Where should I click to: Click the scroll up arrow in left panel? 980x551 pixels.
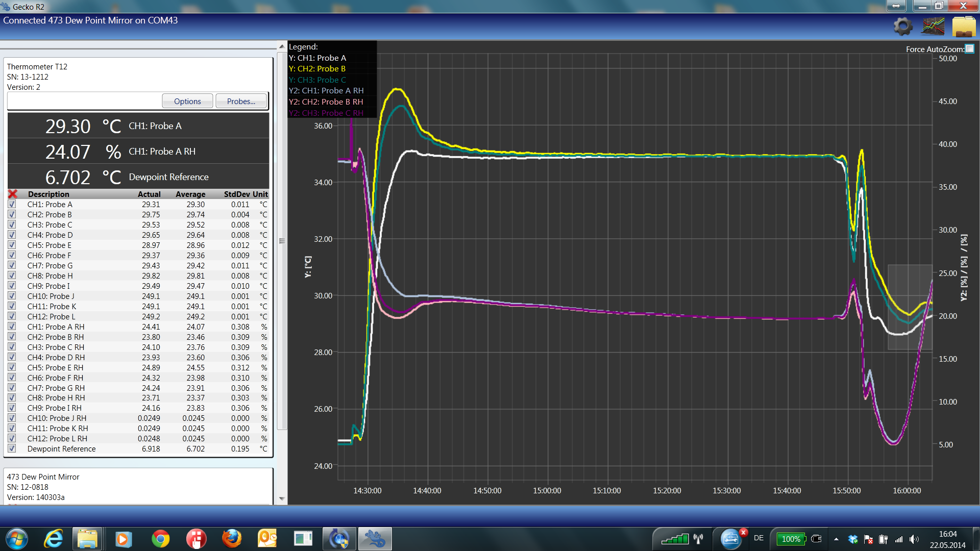coord(282,46)
